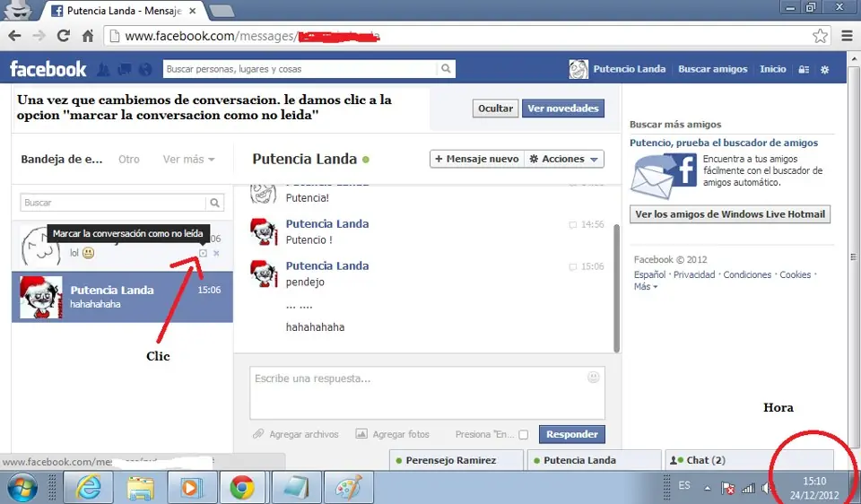
Task: Click emoticon icon in reply box
Action: pos(593,378)
